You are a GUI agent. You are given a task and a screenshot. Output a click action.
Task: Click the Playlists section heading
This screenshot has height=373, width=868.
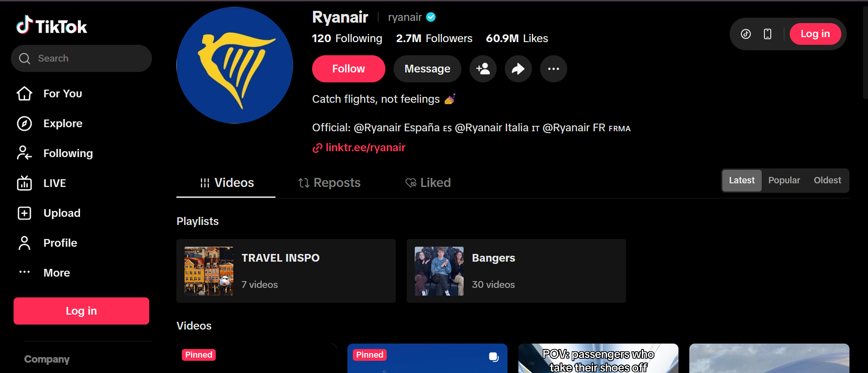(x=198, y=221)
